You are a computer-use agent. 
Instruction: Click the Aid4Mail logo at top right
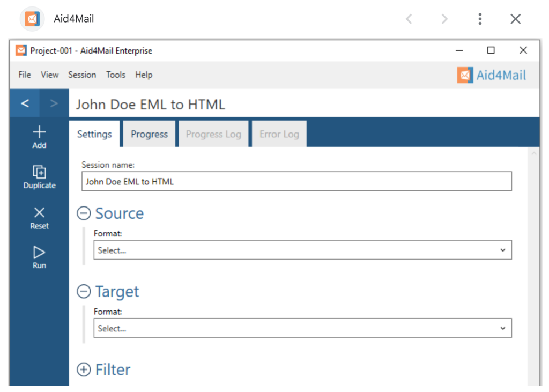[491, 75]
